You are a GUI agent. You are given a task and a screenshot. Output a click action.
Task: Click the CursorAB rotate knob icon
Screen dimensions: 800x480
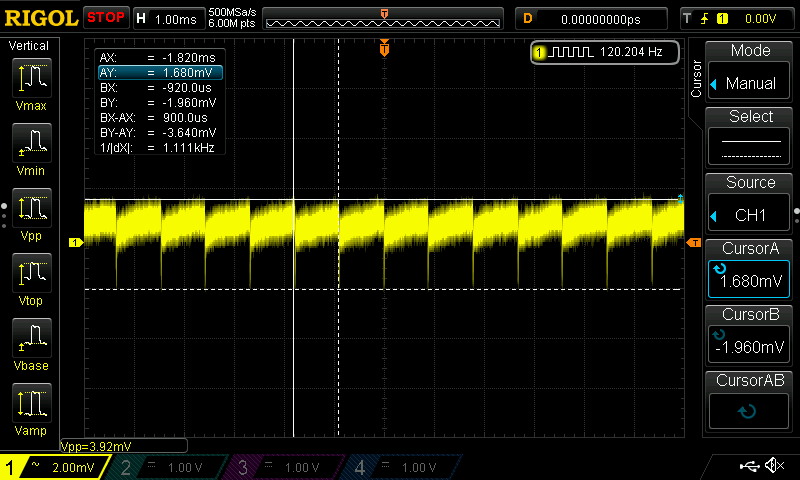[747, 411]
